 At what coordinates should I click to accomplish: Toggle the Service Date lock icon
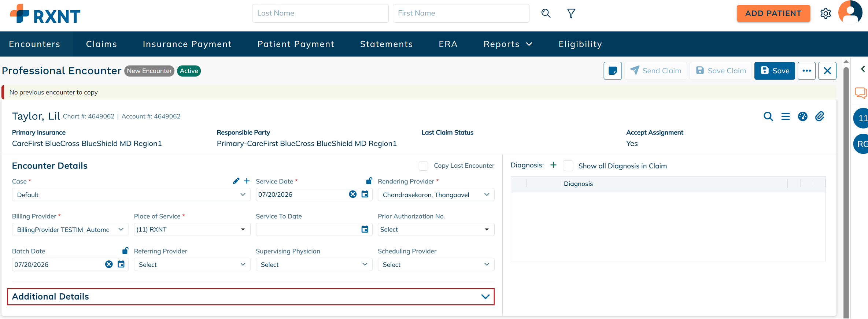coord(369,181)
